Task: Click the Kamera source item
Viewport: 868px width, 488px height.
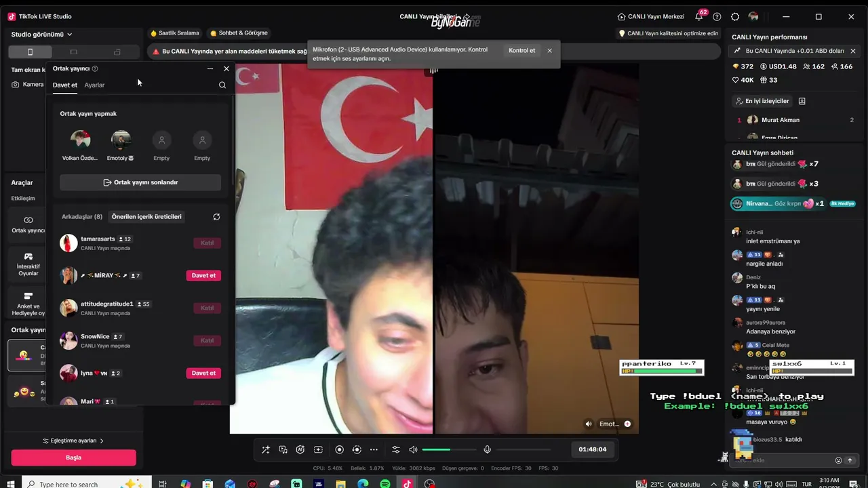Action: pos(28,85)
